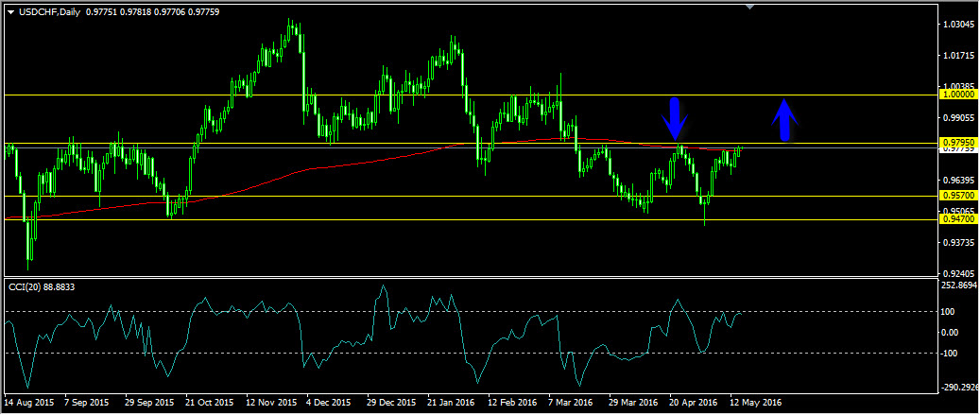
Task: Click the open price value 0.97751
Action: click(x=104, y=11)
